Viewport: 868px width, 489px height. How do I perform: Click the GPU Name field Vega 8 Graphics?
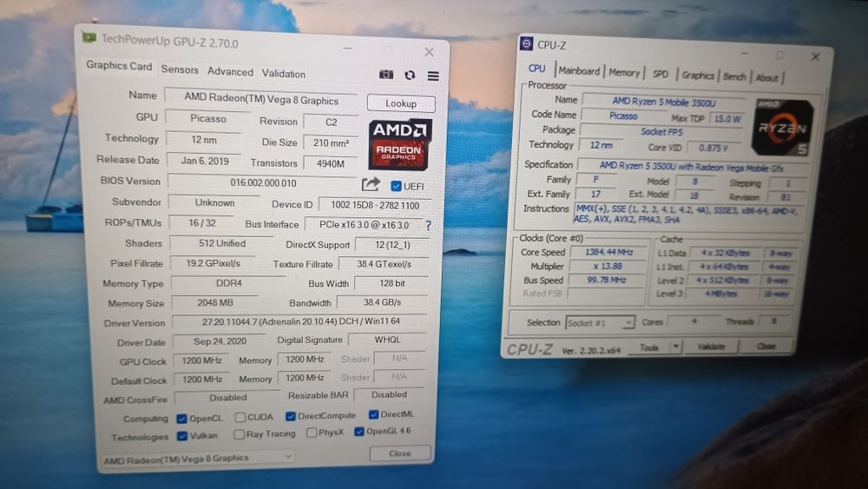click(261, 99)
